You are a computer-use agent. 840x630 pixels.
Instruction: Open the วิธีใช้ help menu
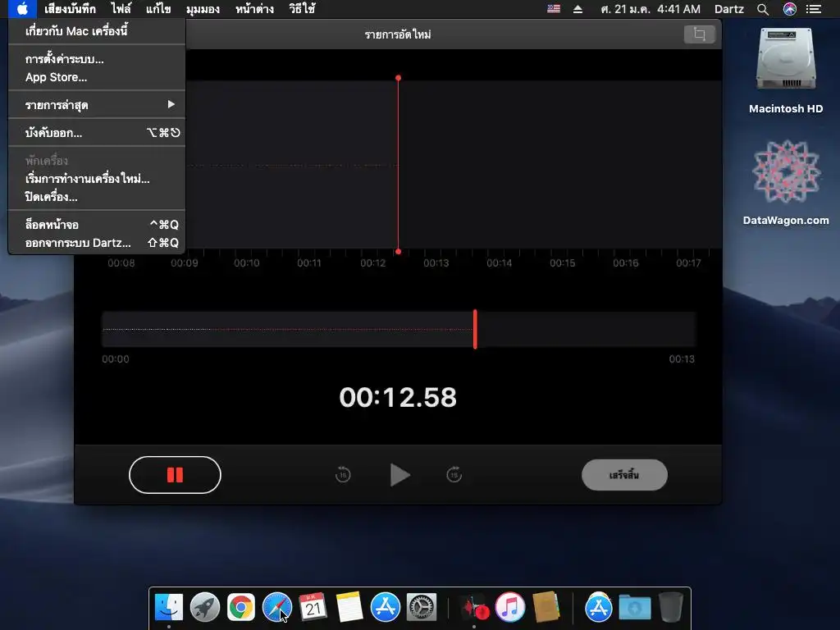(x=302, y=9)
